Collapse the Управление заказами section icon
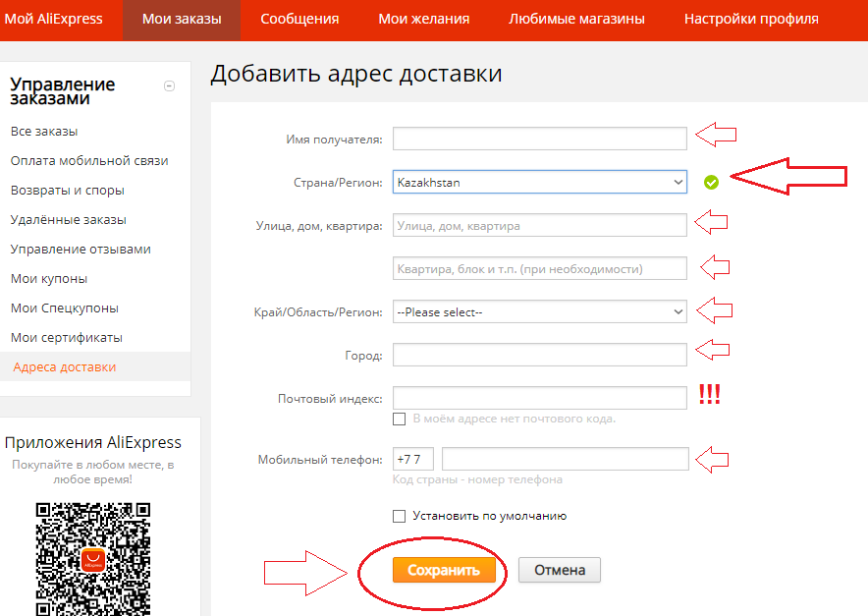This screenshot has height=616, width=868. click(170, 85)
